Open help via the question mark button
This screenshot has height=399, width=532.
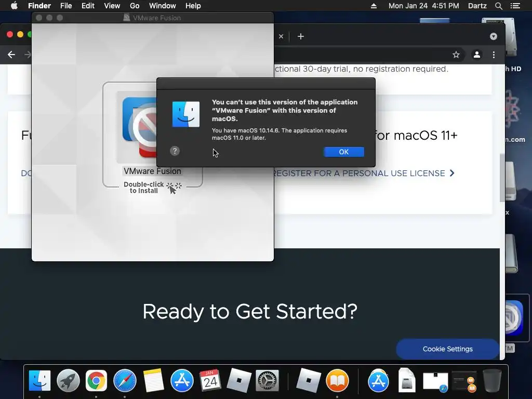pyautogui.click(x=175, y=151)
